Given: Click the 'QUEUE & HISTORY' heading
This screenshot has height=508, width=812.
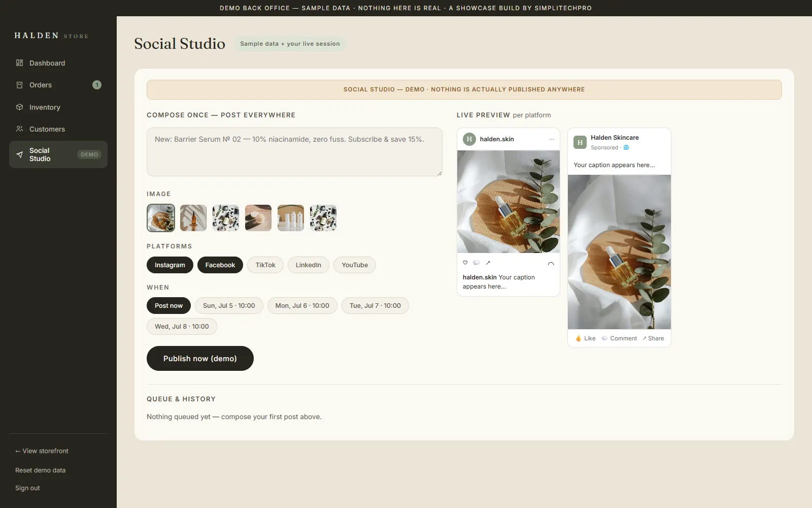Looking at the screenshot, I should pos(181,399).
